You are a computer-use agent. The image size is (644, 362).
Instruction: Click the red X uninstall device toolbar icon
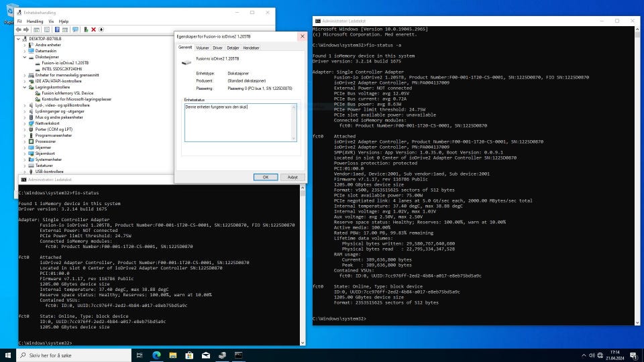pos(93,29)
